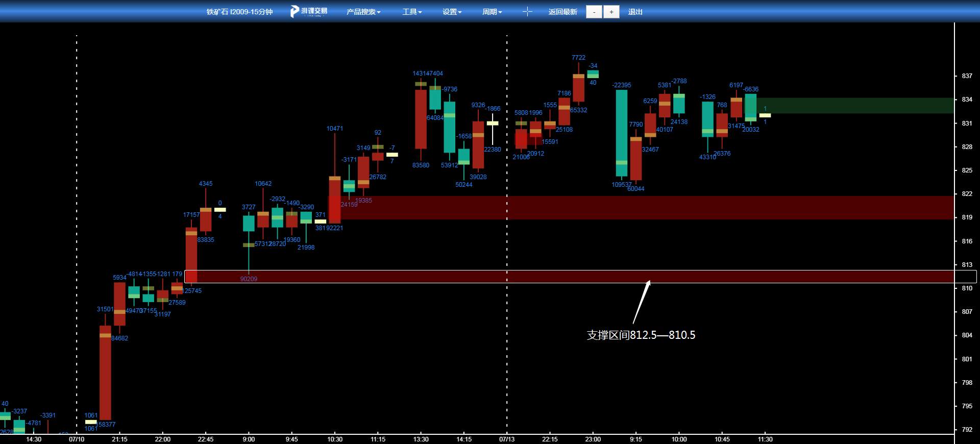This screenshot has width=980, height=444.
Task: Open the 产品搜索 dropdown menu
Action: pyautogui.click(x=363, y=12)
